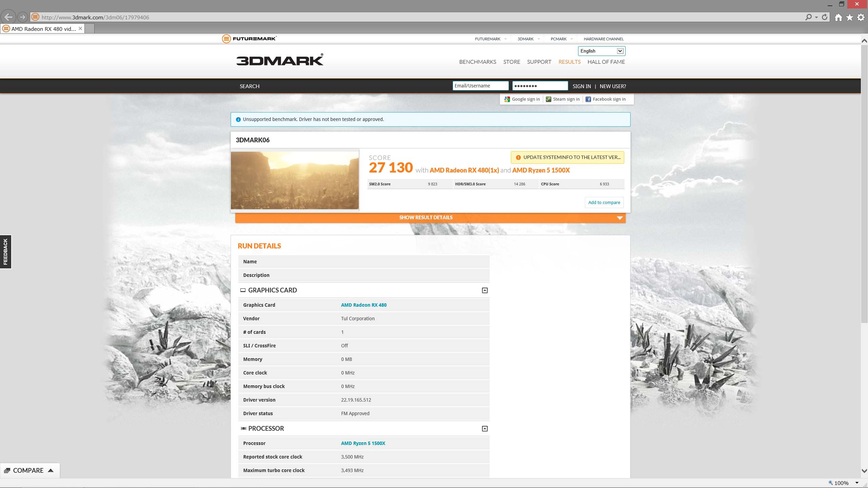The image size is (868, 488).
Task: Open the FUTUREMARK top menu
Action: click(490, 39)
